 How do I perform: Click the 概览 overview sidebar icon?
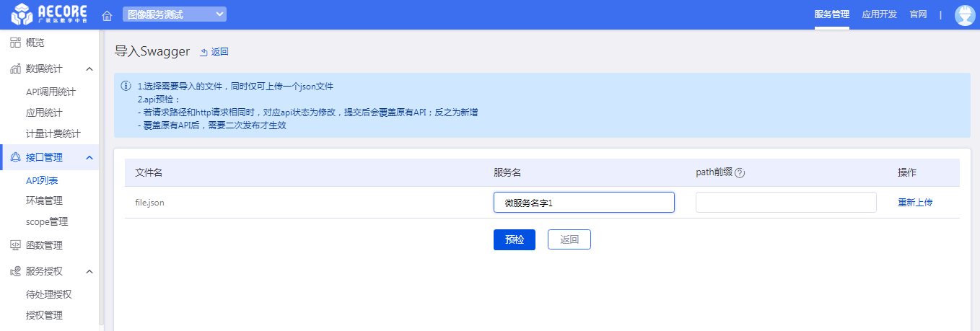tap(15, 43)
